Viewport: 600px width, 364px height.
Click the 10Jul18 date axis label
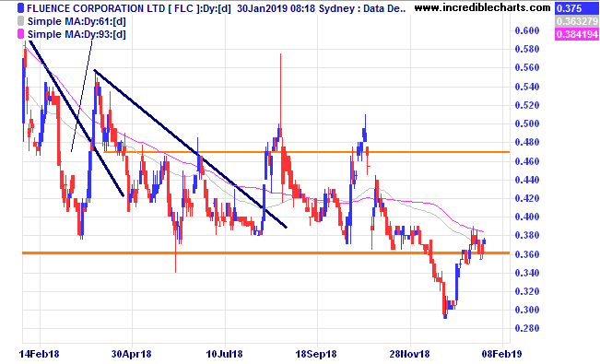[x=224, y=354]
